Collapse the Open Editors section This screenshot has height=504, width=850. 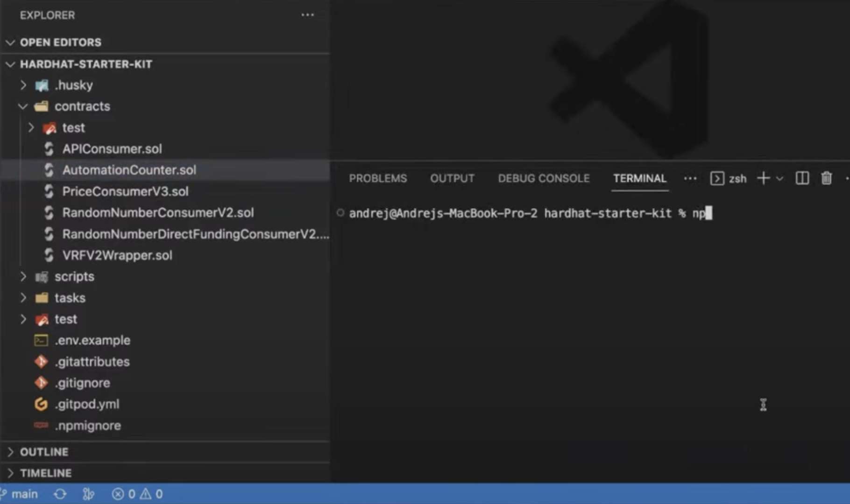click(x=10, y=42)
